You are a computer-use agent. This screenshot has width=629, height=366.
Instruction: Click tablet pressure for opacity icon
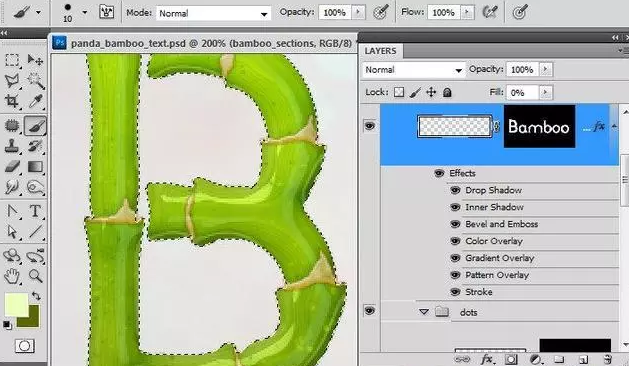pos(380,12)
